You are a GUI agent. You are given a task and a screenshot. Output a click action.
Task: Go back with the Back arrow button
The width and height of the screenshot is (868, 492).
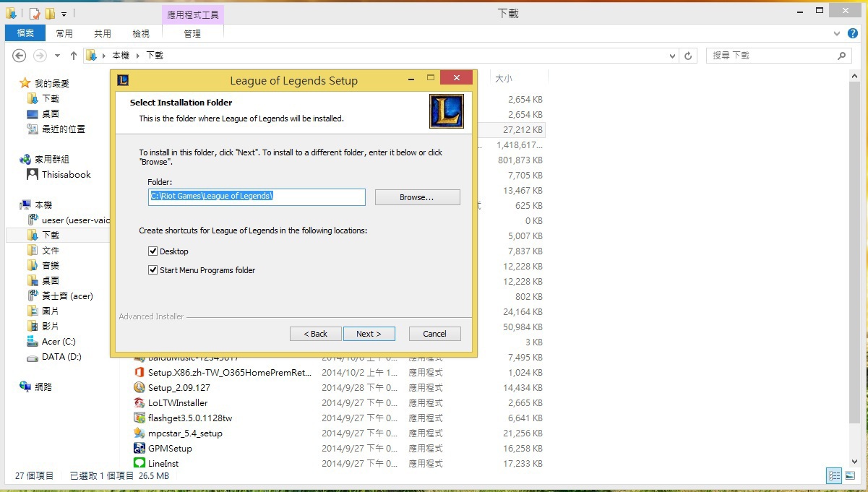tap(20, 56)
